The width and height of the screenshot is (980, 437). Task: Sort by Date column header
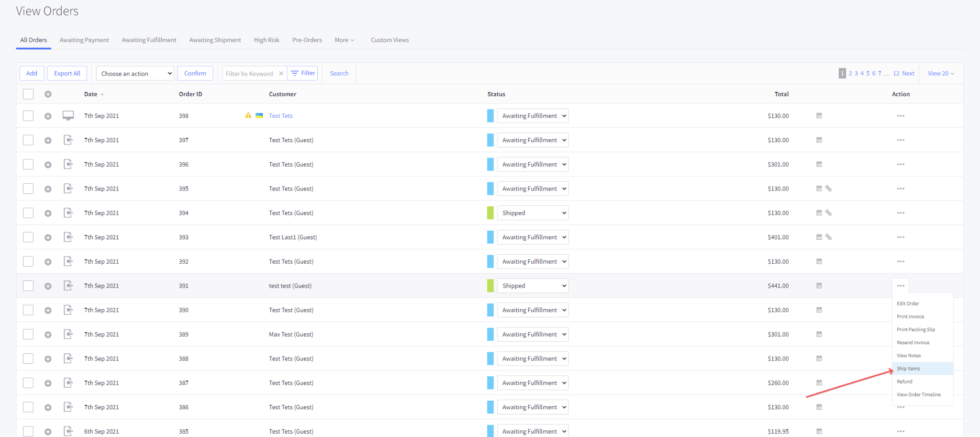[x=94, y=94]
